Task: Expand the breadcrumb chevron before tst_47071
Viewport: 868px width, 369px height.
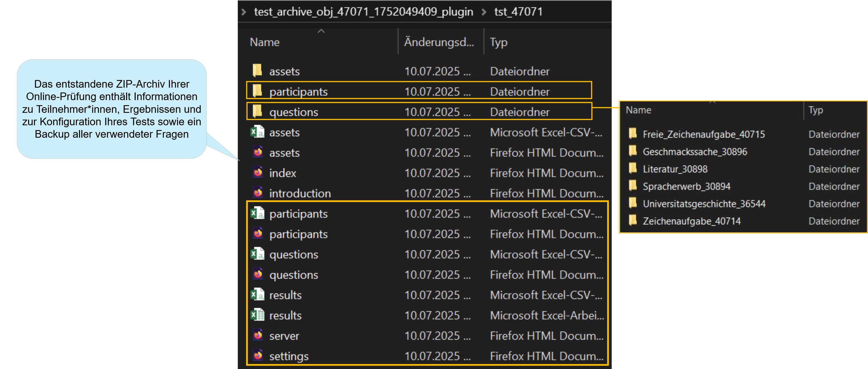Action: [484, 12]
